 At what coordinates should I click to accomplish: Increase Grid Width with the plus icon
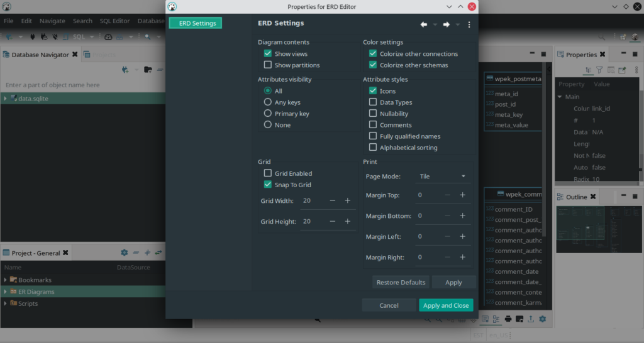click(347, 200)
